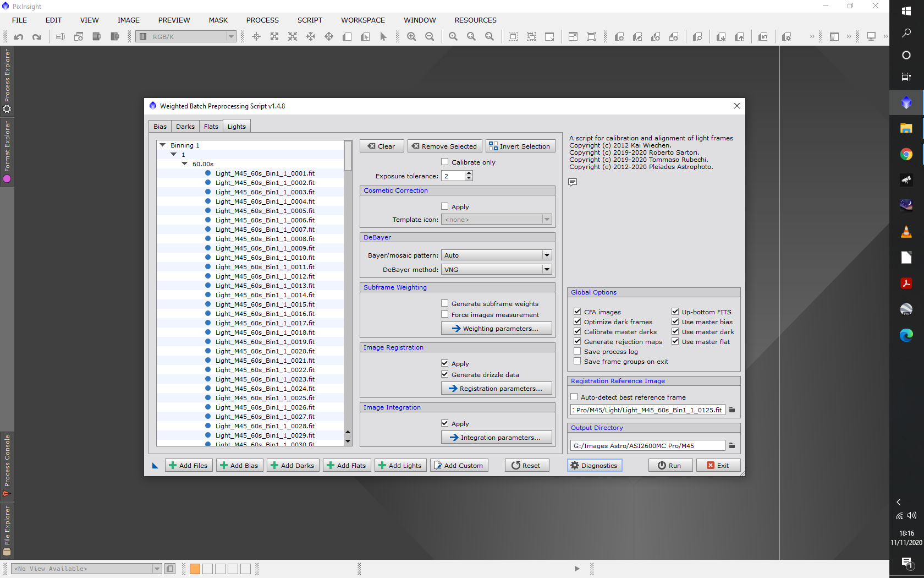The width and height of the screenshot is (924, 578).
Task: Open the PROCESS menu
Action: (262, 20)
